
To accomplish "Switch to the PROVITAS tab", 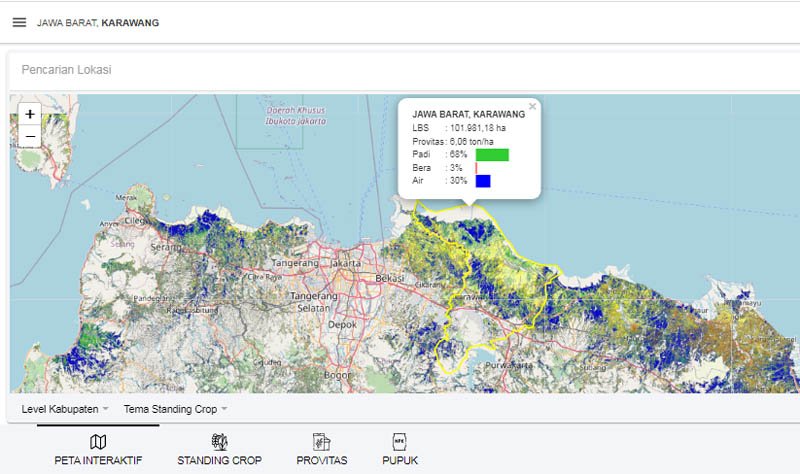I will (x=321, y=460).
